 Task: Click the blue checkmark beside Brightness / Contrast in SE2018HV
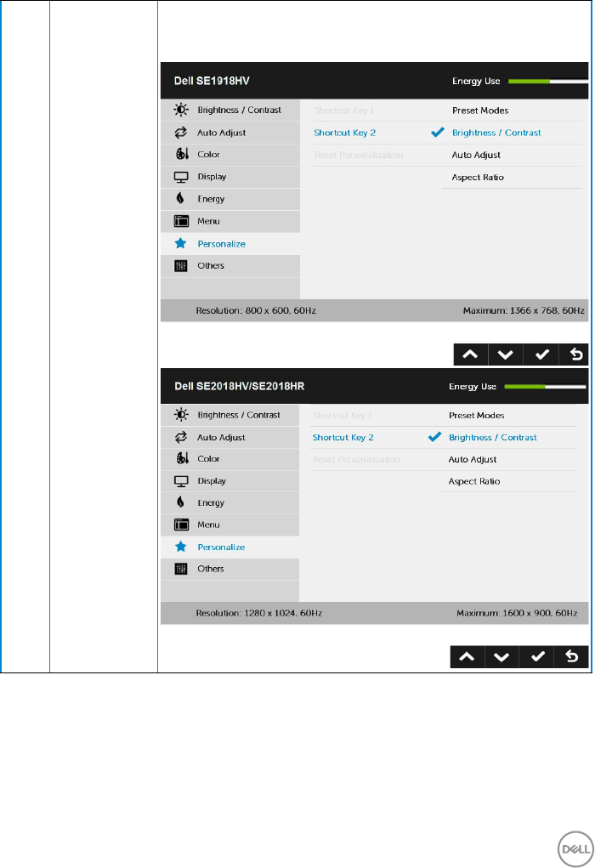point(434,437)
